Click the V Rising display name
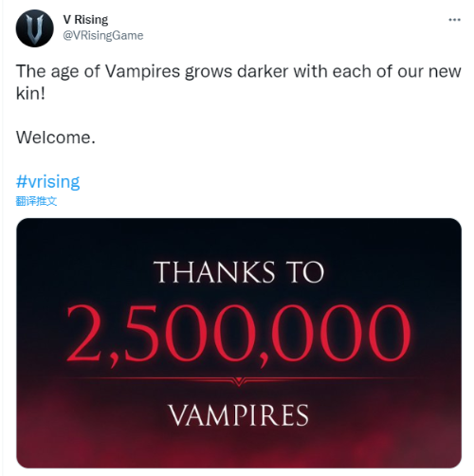The height and width of the screenshot is (476, 474). (x=85, y=20)
